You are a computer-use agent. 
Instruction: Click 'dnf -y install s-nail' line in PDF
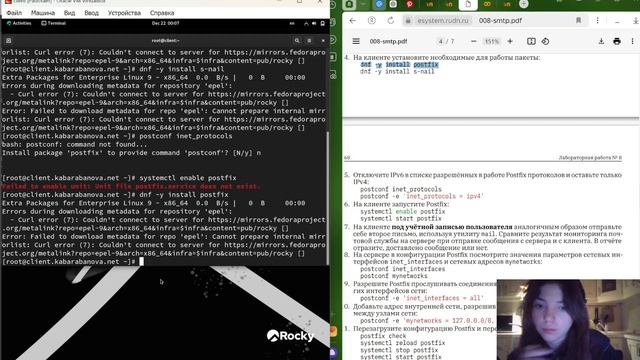pos(397,71)
